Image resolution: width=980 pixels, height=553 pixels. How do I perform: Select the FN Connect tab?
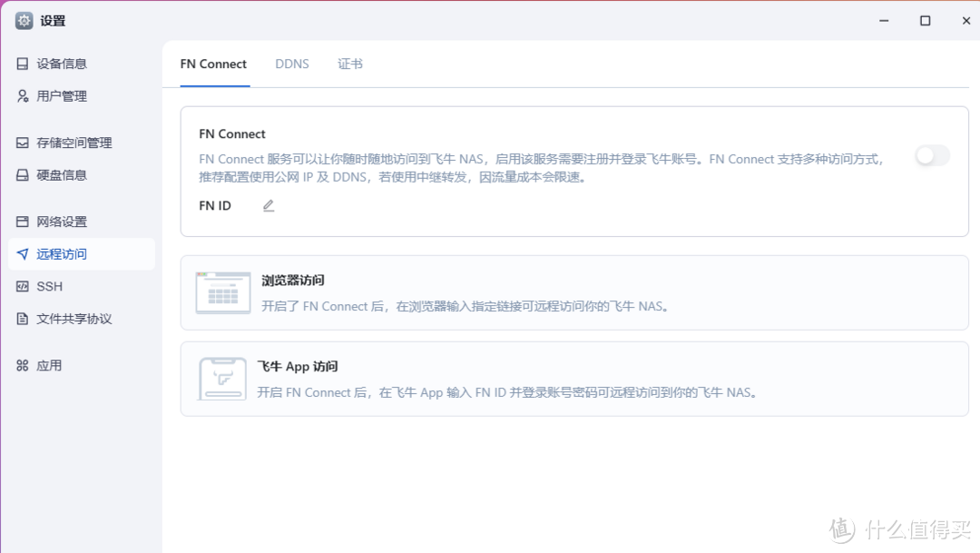pyautogui.click(x=213, y=64)
